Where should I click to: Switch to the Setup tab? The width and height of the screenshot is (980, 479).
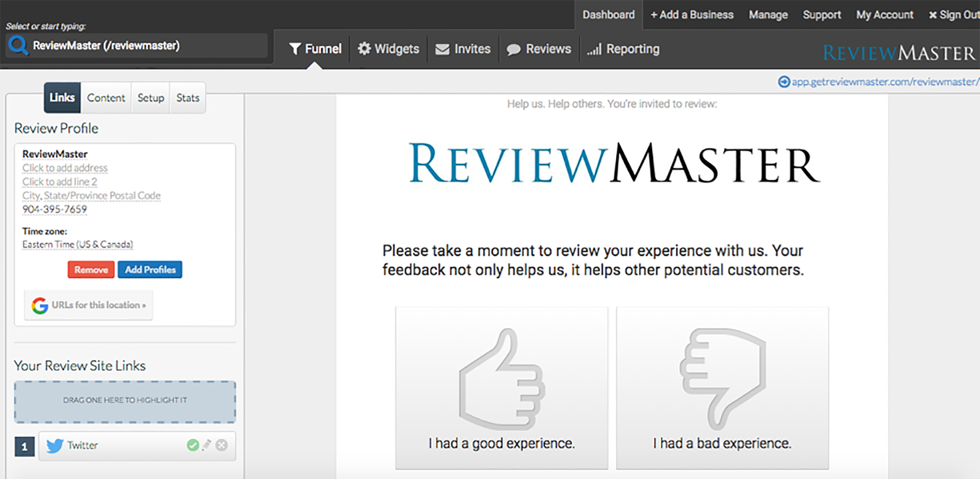coord(151,98)
